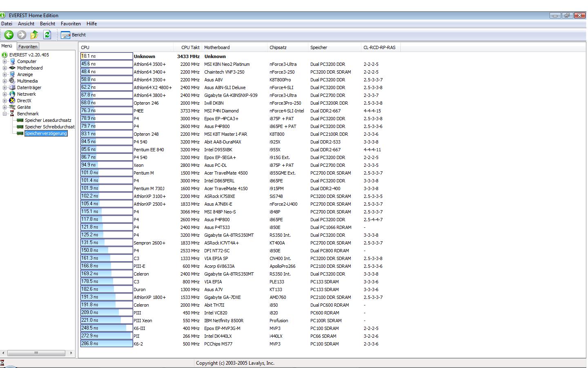This screenshot has height=368, width=588.
Task: Click the Geräte devices icon
Action: (x=13, y=107)
